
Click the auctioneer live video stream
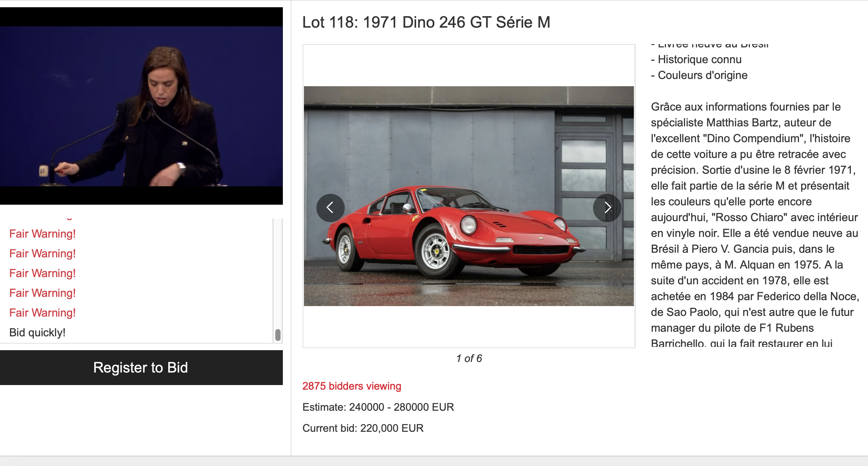point(141,106)
